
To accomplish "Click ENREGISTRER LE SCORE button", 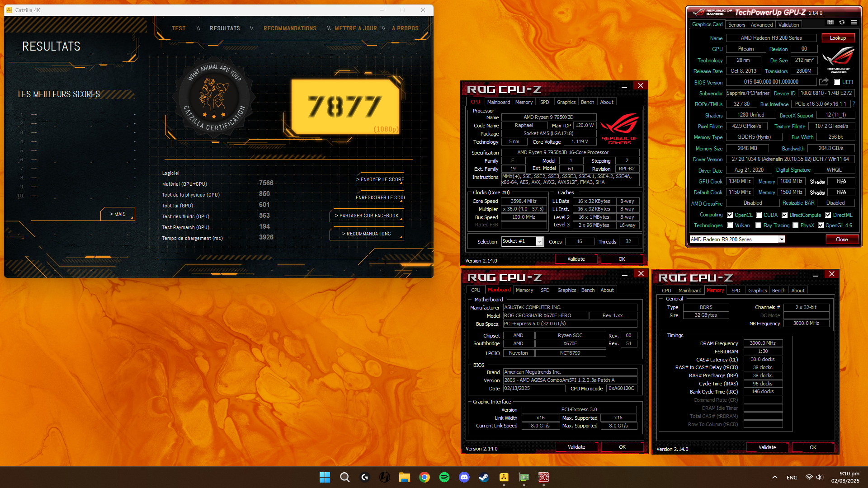I will 380,197.
